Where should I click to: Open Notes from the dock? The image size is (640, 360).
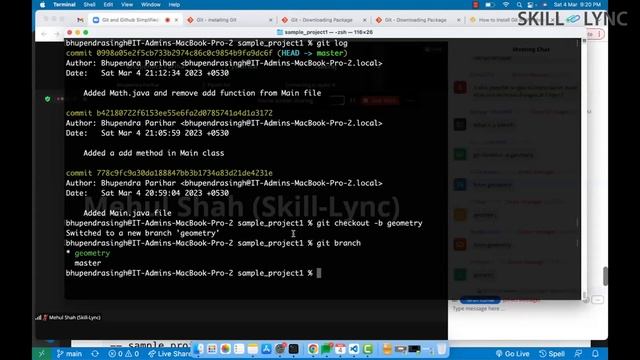point(253,349)
